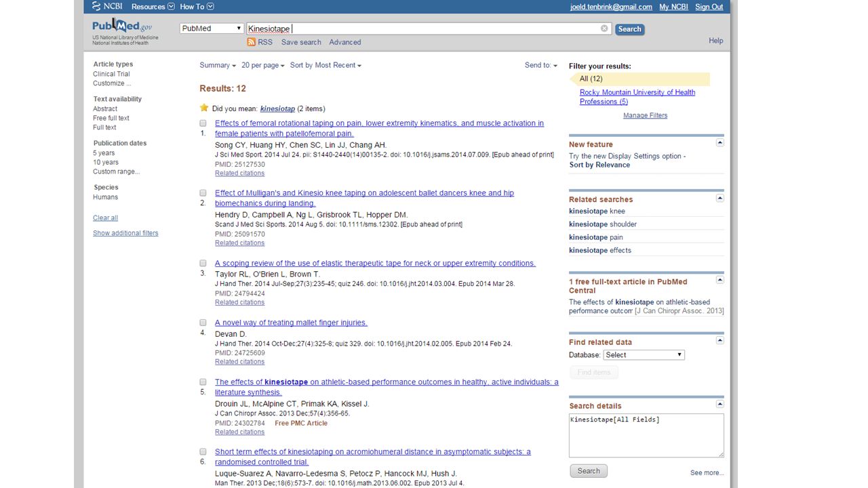Click Manage Filters
Image resolution: width=868 pixels, height=488 pixels.
[x=645, y=115]
